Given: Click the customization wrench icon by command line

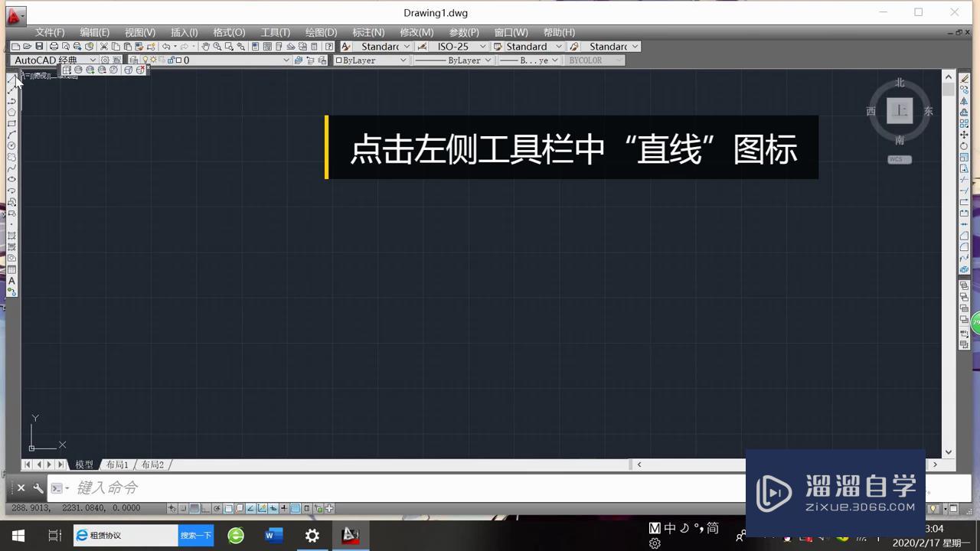Looking at the screenshot, I should 38,487.
